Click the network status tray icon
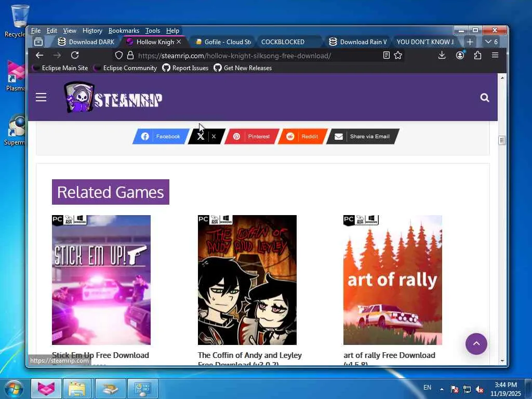 (x=467, y=389)
